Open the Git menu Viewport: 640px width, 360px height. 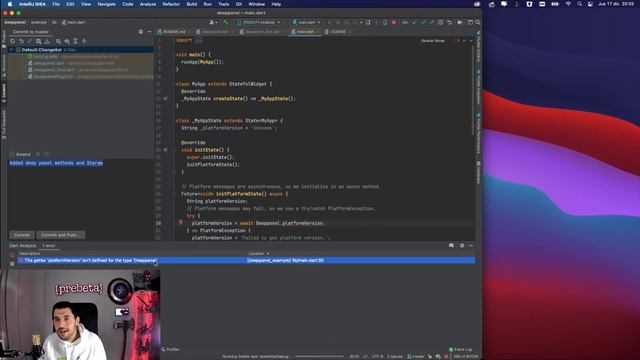pyautogui.click(x=239, y=4)
